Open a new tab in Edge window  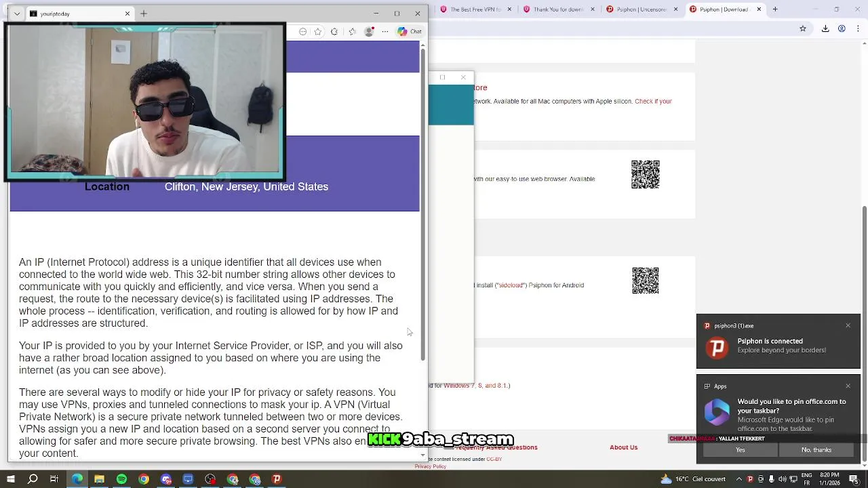point(144,14)
